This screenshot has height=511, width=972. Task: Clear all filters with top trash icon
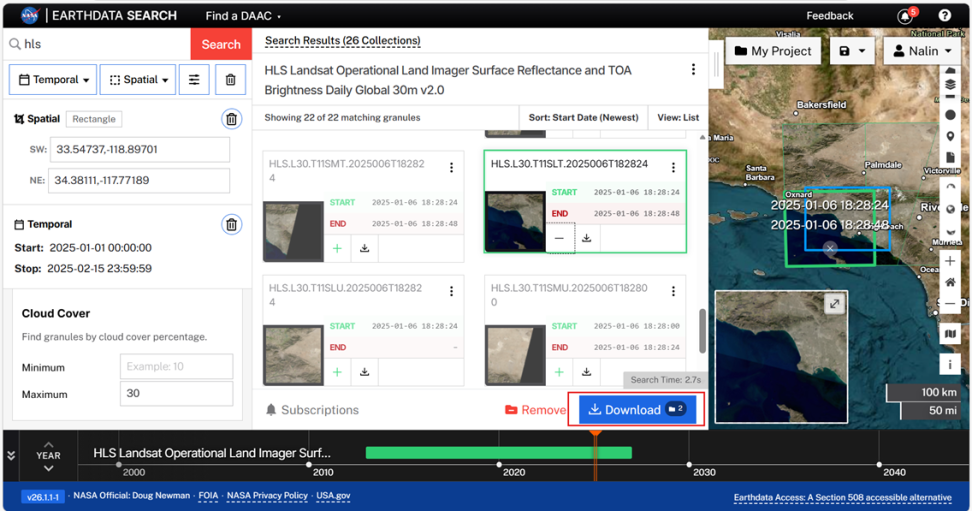pyautogui.click(x=231, y=79)
